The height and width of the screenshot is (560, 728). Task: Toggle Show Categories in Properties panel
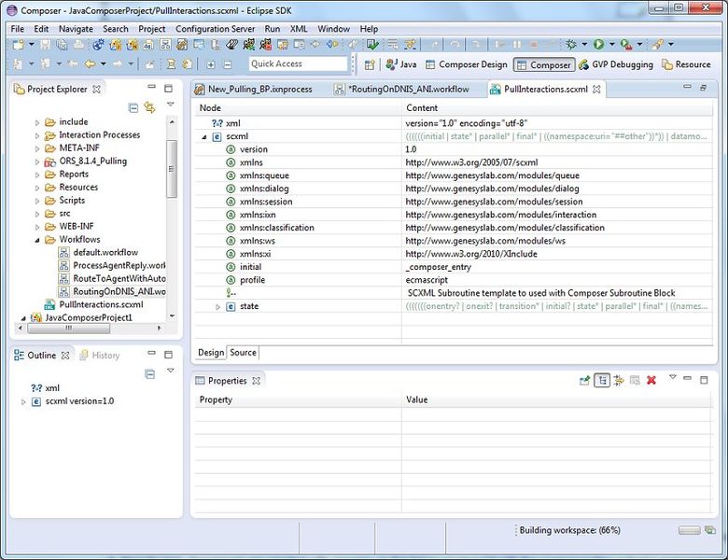tap(602, 380)
